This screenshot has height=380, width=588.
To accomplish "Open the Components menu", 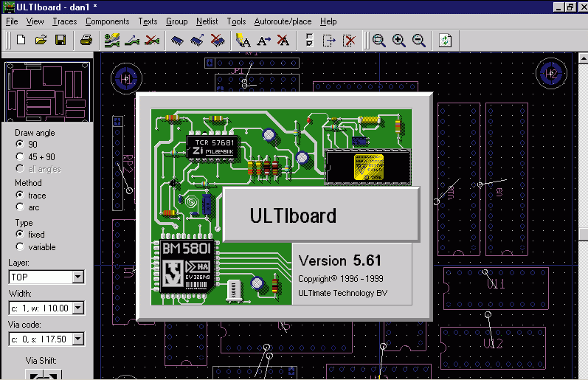I will (107, 21).
